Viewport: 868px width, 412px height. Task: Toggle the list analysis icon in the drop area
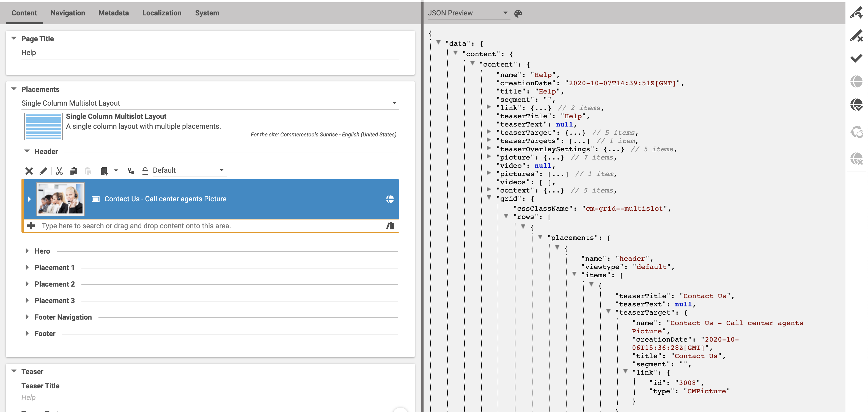(x=390, y=226)
